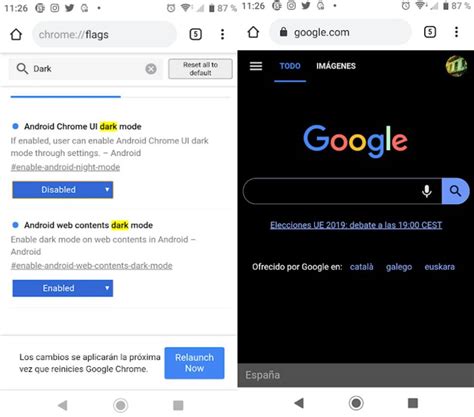Open tab switcher next to google.com

click(430, 32)
